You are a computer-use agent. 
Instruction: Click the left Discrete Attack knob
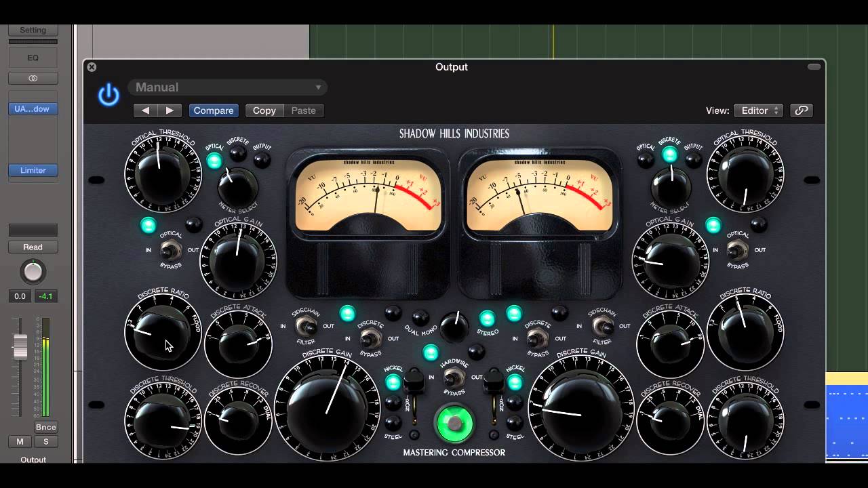(x=238, y=345)
